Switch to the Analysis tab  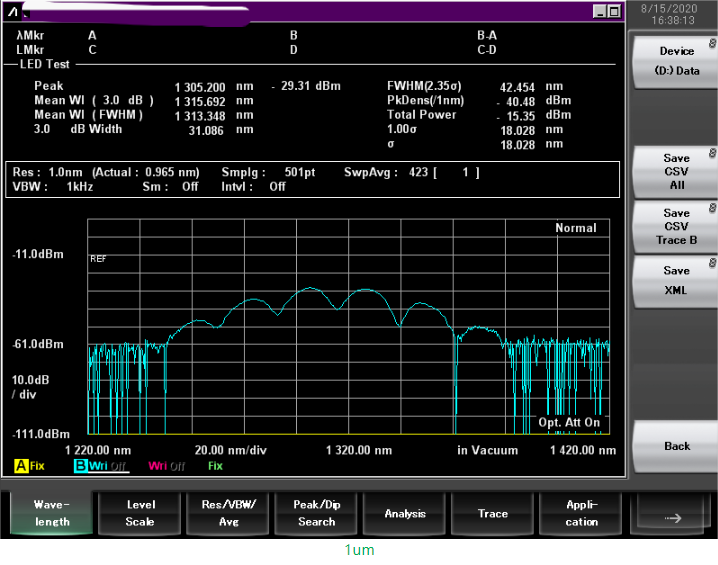point(405,513)
